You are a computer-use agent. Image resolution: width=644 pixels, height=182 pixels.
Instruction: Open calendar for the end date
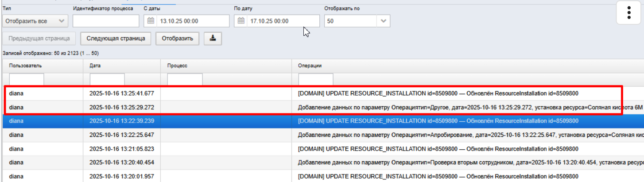[x=241, y=21]
